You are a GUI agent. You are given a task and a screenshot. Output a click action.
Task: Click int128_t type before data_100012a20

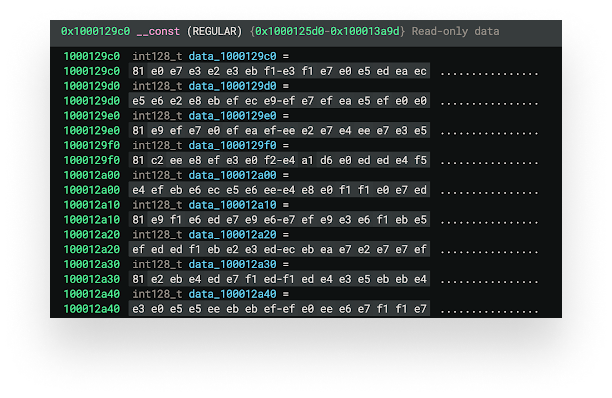tap(157, 235)
